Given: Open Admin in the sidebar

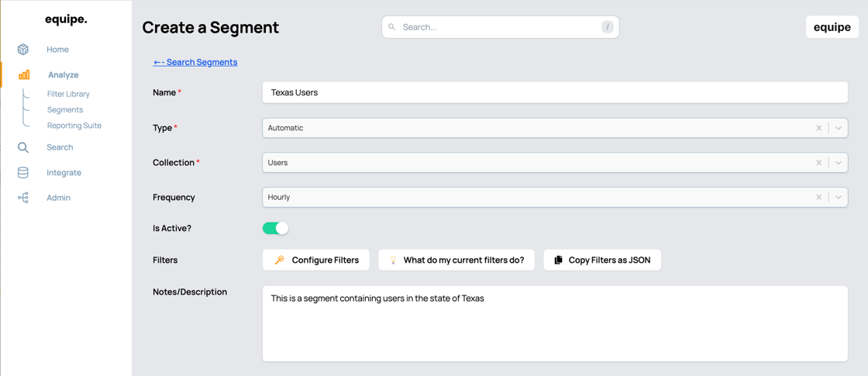Looking at the screenshot, I should click(x=58, y=198).
